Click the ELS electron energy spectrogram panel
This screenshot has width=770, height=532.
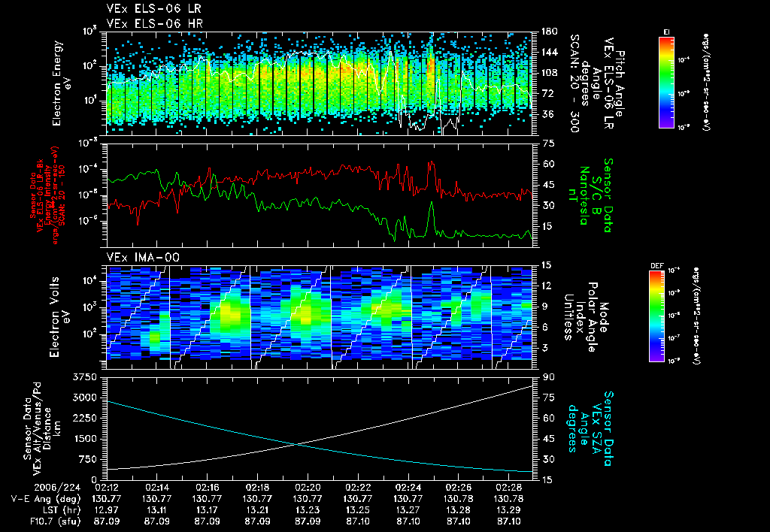point(319,83)
